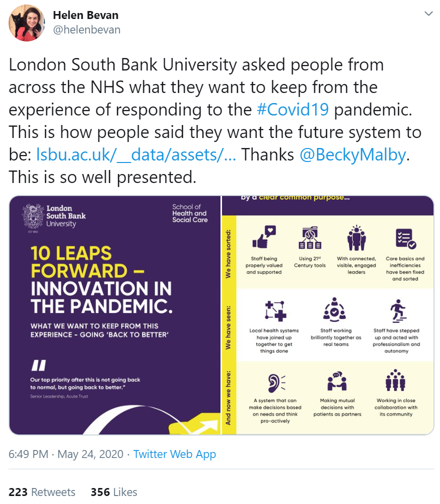This screenshot has height=504, width=440.
Task: Click the 21st Century tools icon
Action: [x=309, y=238]
